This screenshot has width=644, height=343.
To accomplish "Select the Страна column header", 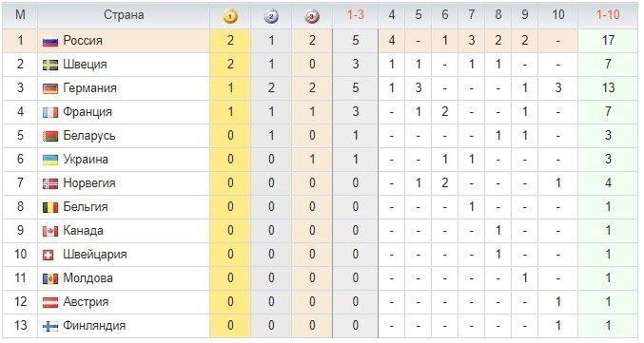I will pyautogui.click(x=124, y=15).
